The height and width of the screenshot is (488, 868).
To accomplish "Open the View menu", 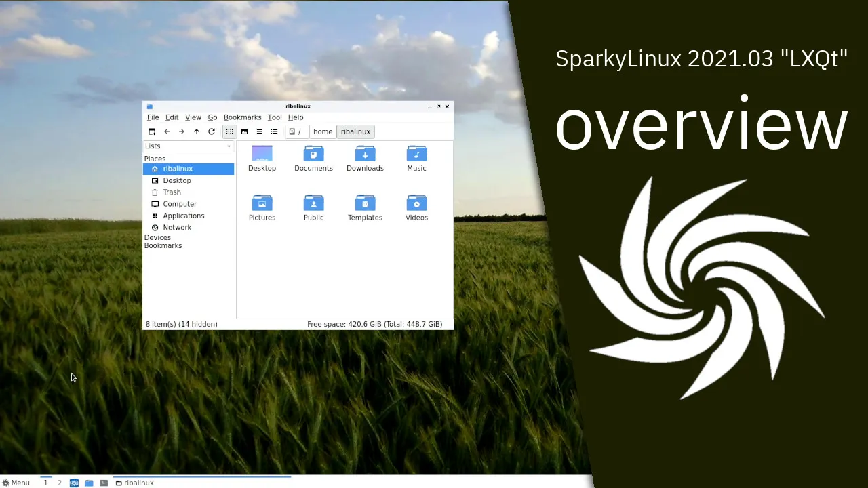I will coord(193,117).
